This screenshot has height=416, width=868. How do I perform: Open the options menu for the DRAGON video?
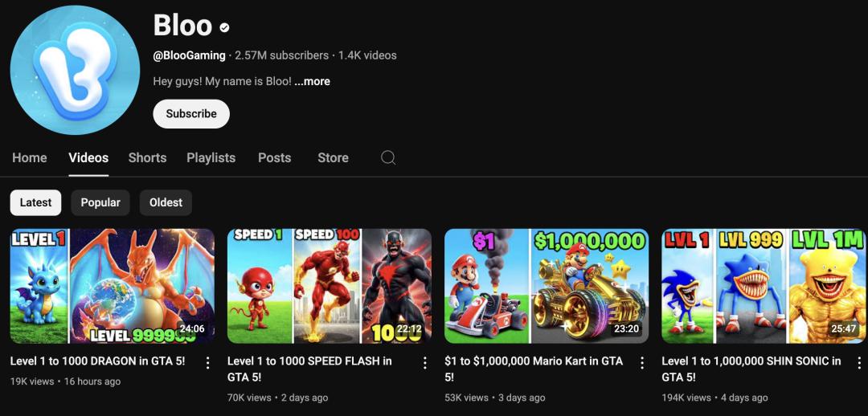[207, 363]
